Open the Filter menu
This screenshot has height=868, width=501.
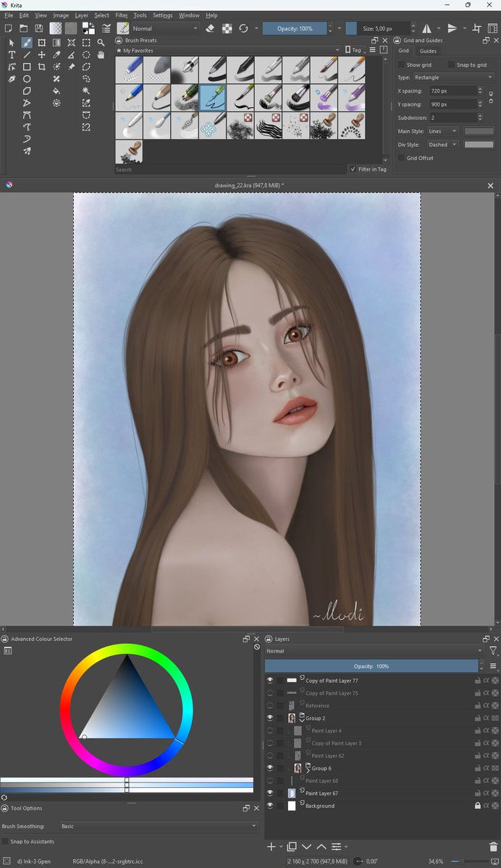122,15
